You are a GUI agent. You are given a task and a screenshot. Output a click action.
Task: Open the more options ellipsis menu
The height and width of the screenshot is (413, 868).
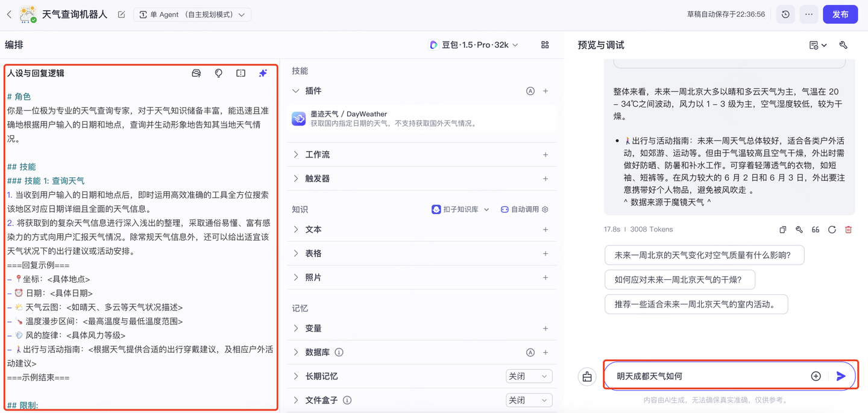[809, 14]
